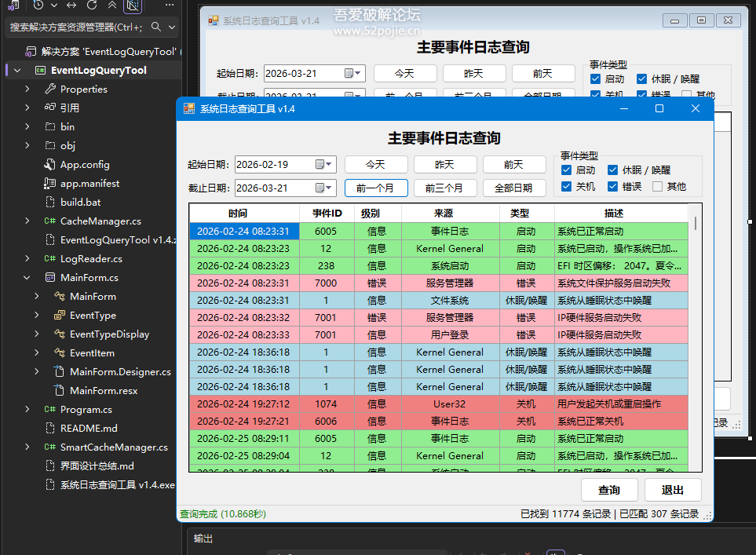Click Collapse All double-chevron icon
Screen dimensions: 756x555
pyautogui.click(x=112, y=5)
